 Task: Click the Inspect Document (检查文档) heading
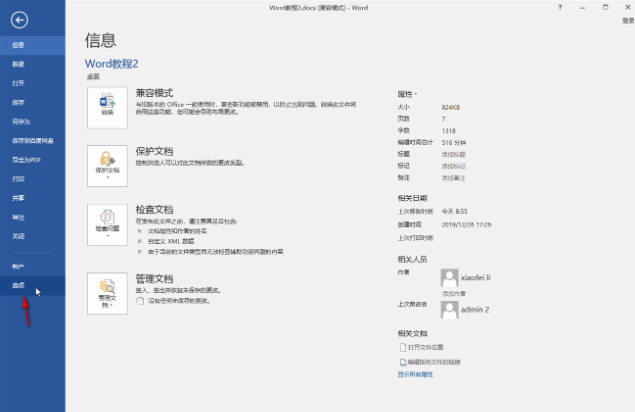click(154, 209)
